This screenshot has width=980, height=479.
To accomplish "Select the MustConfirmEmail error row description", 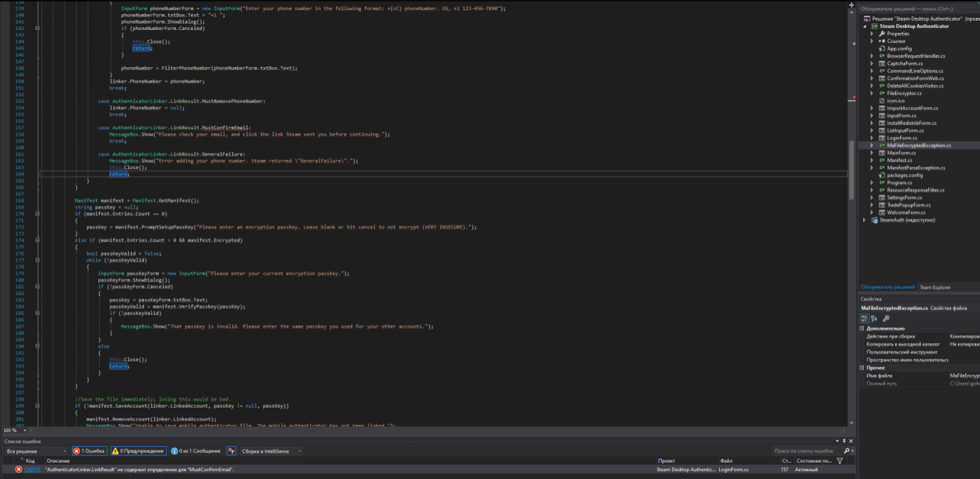I will point(140,470).
